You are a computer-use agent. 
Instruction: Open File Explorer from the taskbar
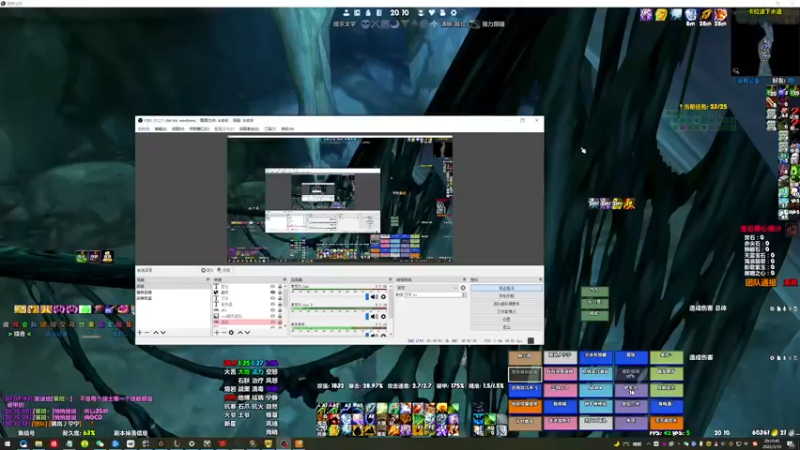click(38, 444)
